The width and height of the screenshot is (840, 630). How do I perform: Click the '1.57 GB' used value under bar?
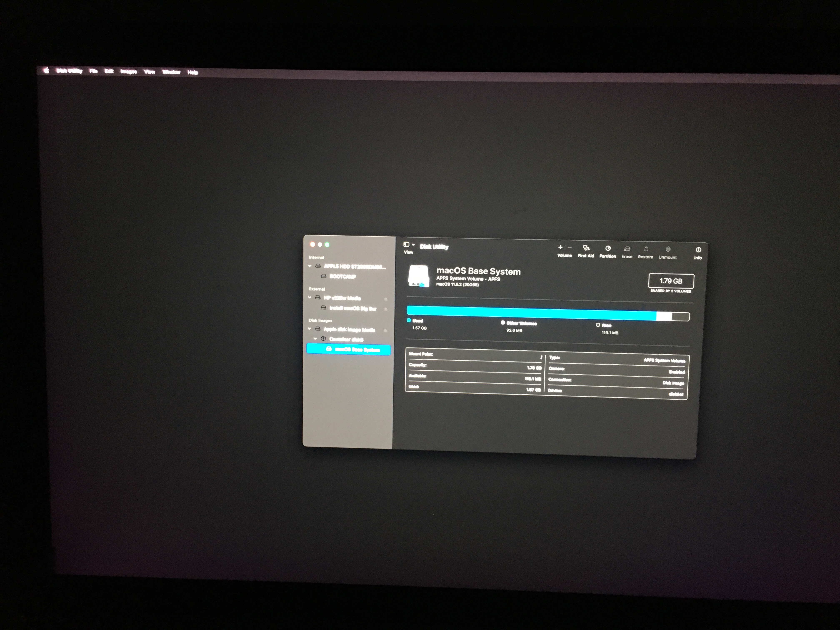pos(420,328)
